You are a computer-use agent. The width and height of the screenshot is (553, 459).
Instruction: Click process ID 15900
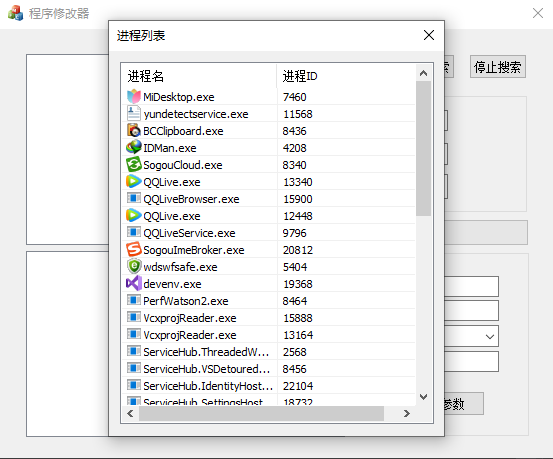pyautogui.click(x=298, y=199)
